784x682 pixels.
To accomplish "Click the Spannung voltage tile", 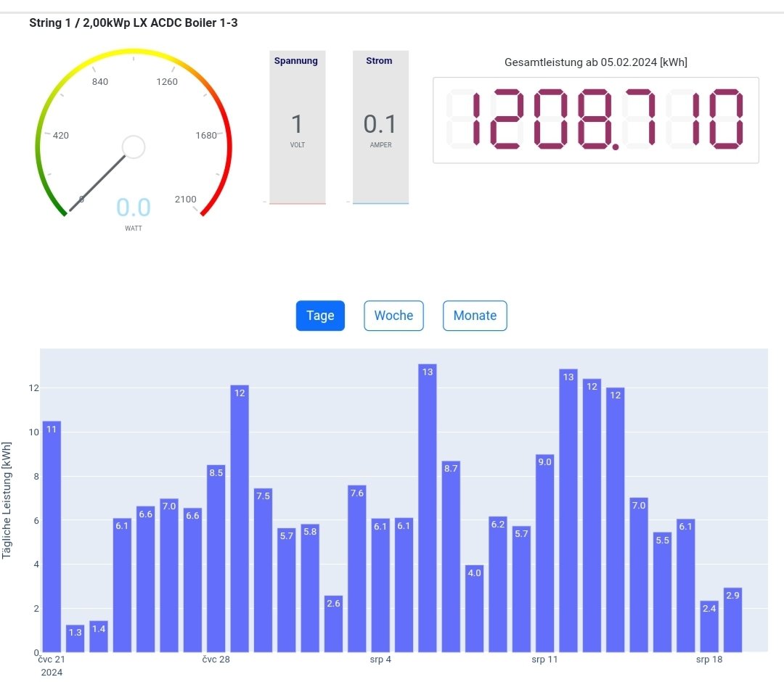I will 298,127.
